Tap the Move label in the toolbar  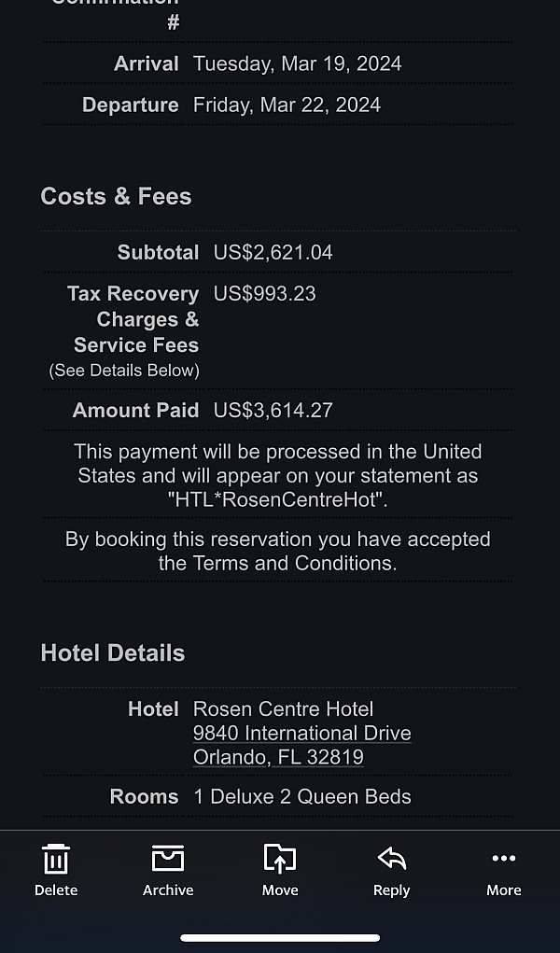coord(280,890)
